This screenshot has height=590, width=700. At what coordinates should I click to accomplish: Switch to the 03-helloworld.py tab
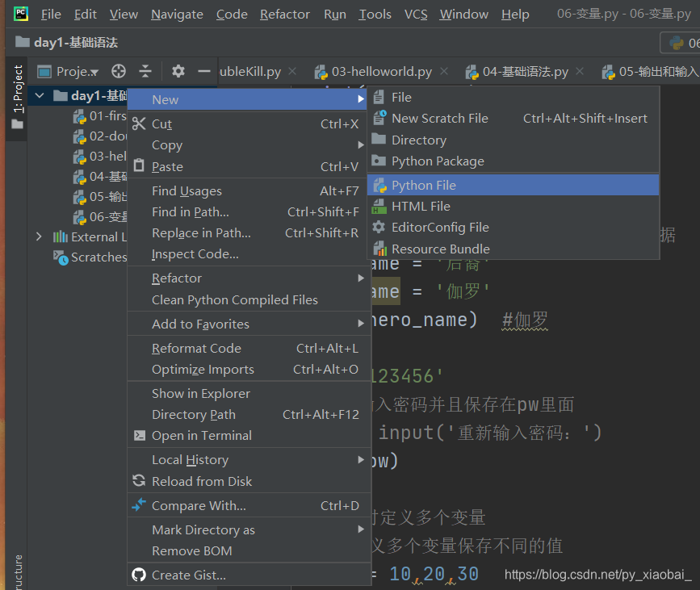tap(382, 71)
